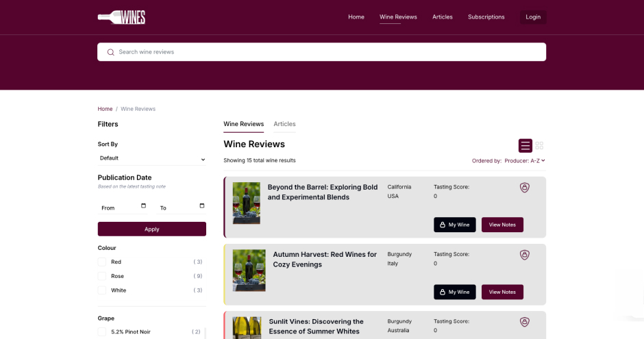Viewport: 644px width, 339px height.
Task: Open Home in the top navigation
Action: pyautogui.click(x=356, y=17)
